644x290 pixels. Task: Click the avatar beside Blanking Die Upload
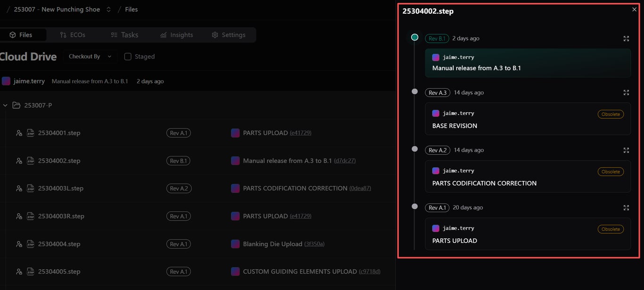(235, 244)
